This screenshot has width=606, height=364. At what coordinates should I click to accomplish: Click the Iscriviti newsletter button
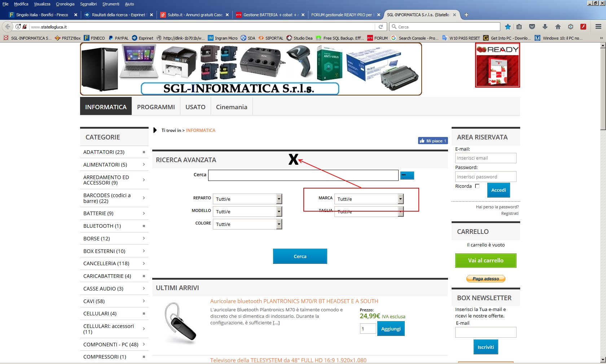click(x=486, y=347)
